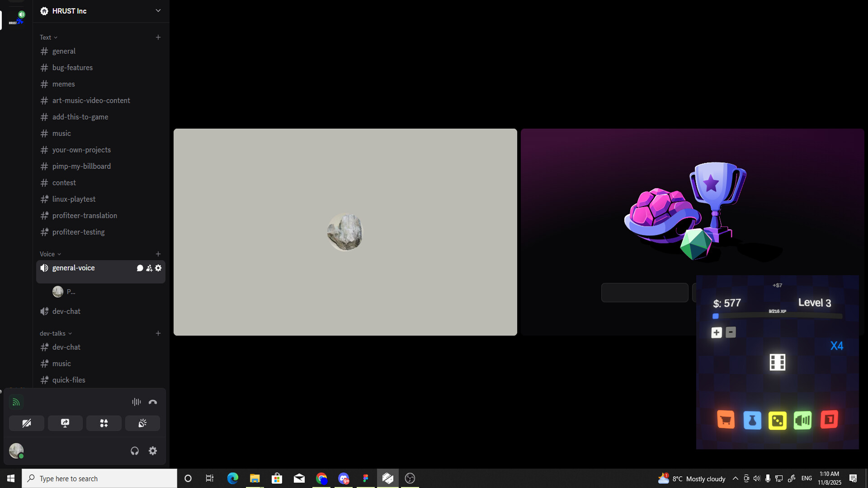Open the memes channel
Viewport: 868px width, 488px height.
tap(63, 84)
